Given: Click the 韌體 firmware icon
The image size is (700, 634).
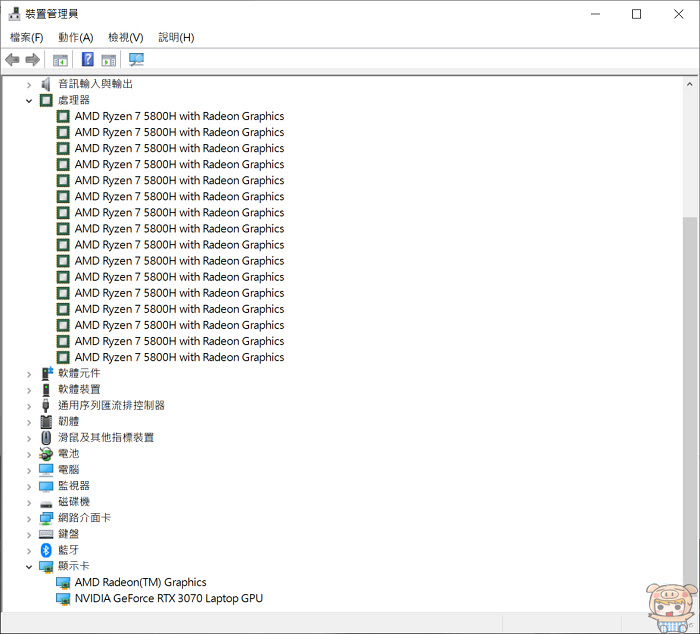Looking at the screenshot, I should click(46, 421).
